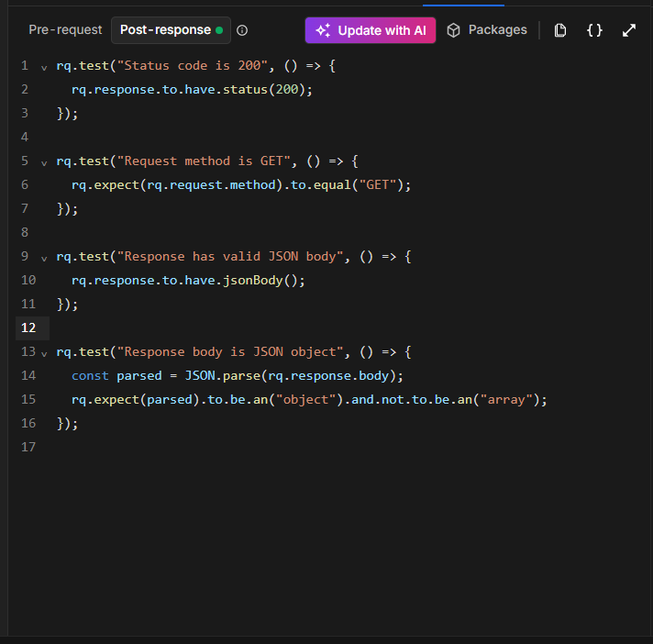Image resolution: width=653 pixels, height=644 pixels.
Task: Click the "Request method is GET" string
Action: point(204,161)
